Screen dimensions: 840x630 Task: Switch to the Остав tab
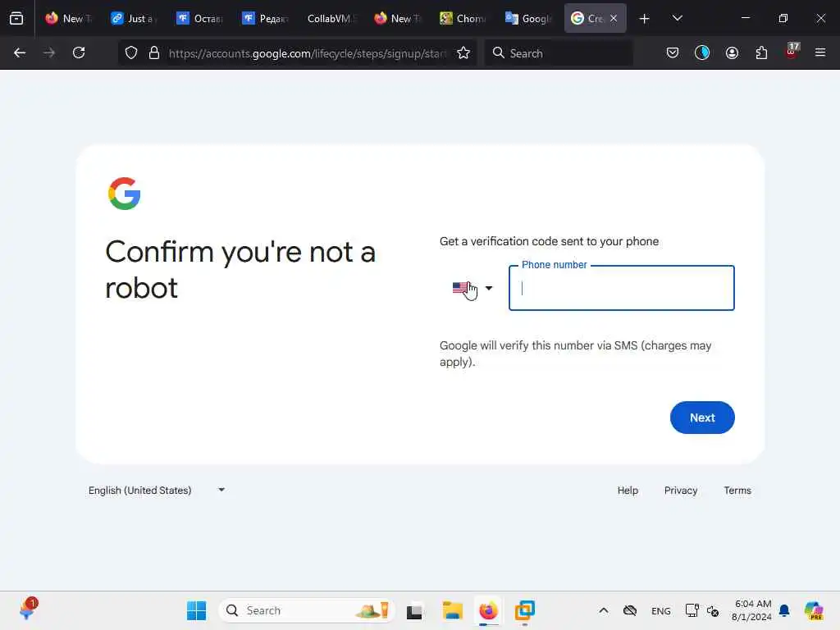tap(200, 19)
